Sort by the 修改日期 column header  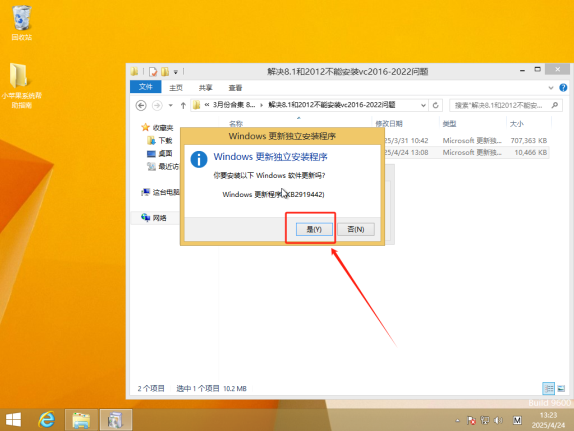coord(389,124)
